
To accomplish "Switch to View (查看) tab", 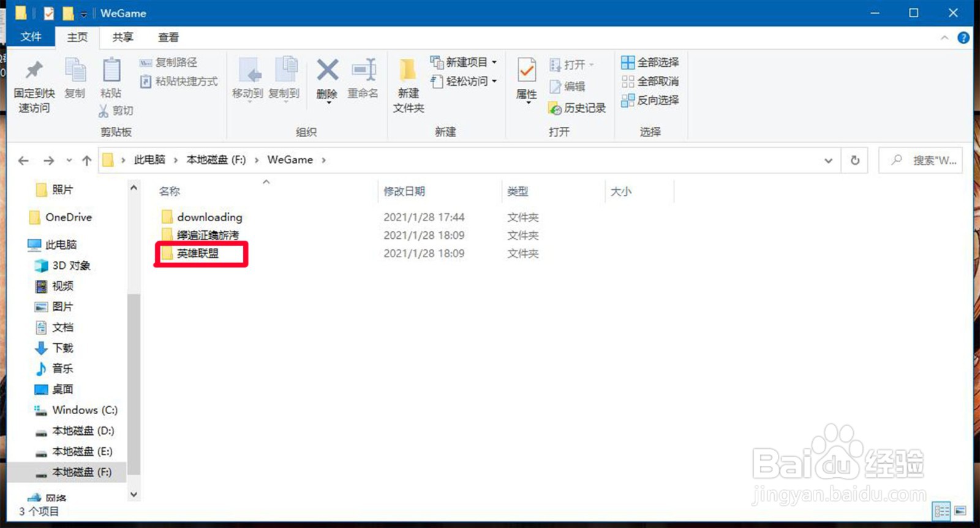I will coord(168,37).
